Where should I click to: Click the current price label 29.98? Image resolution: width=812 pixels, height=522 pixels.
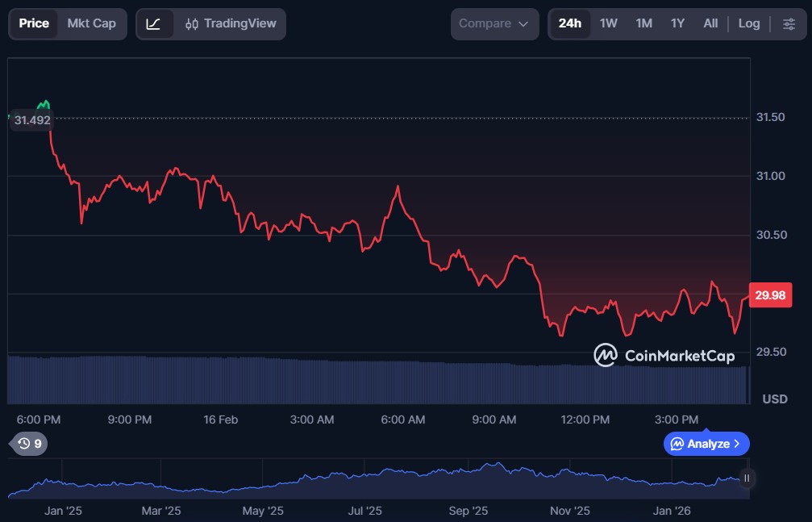pyautogui.click(x=771, y=295)
